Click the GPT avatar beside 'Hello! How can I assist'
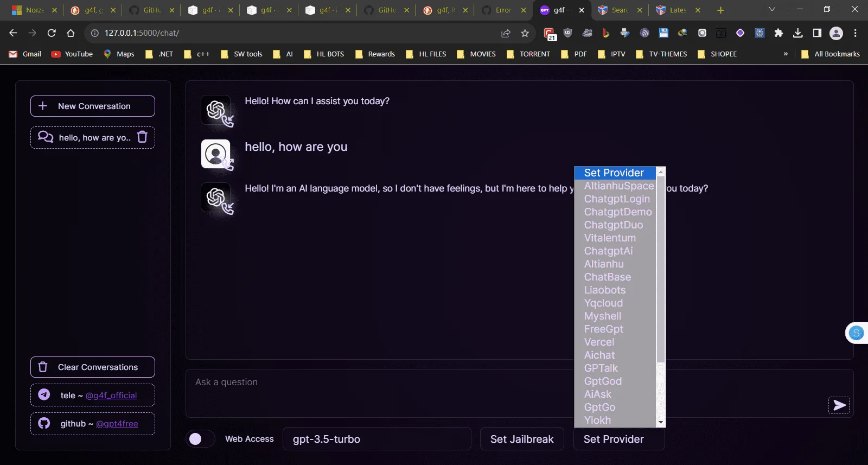 click(x=216, y=111)
